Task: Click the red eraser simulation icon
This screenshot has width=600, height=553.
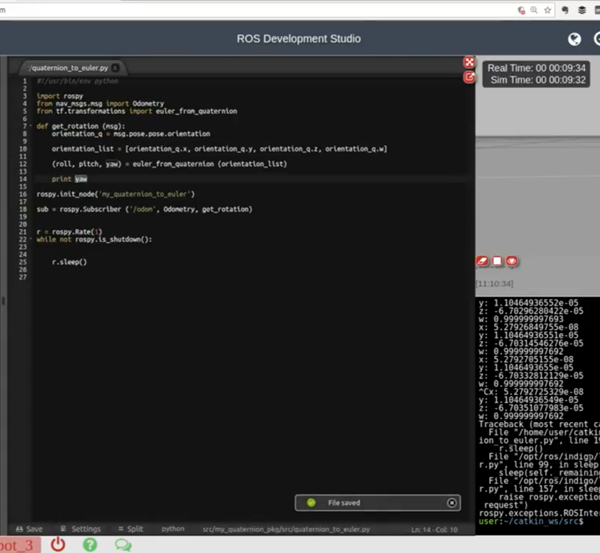Action: pos(482,261)
